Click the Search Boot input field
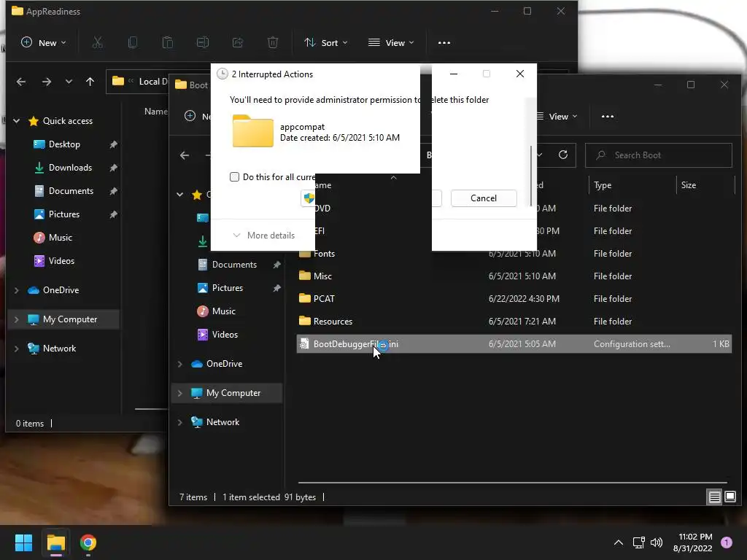Viewport: 747px width, 560px height. point(659,155)
